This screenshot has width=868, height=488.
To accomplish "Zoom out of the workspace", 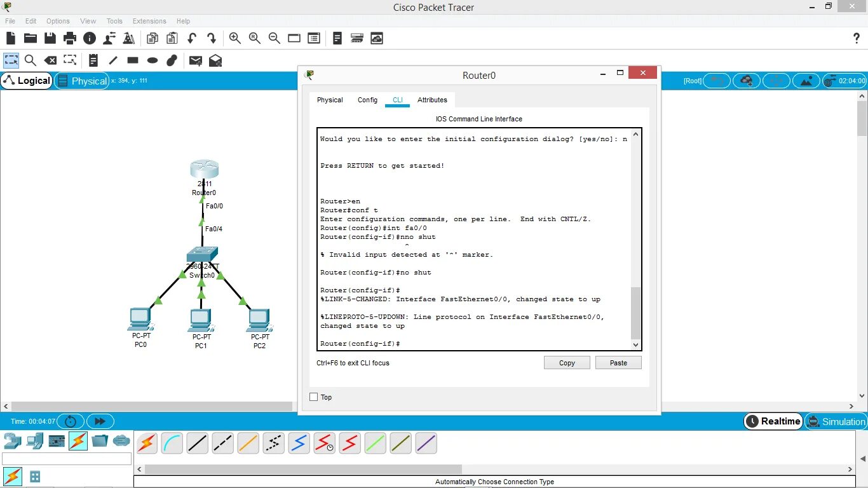I will pos(274,38).
